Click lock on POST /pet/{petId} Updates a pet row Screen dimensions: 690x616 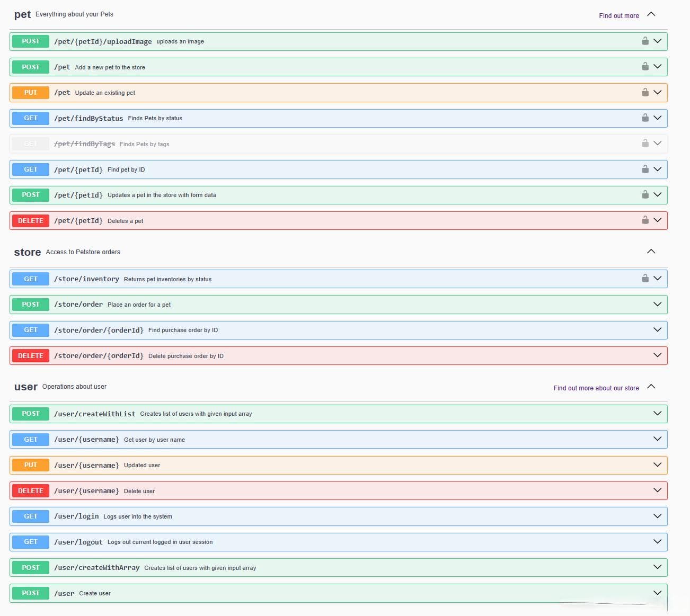pos(645,194)
